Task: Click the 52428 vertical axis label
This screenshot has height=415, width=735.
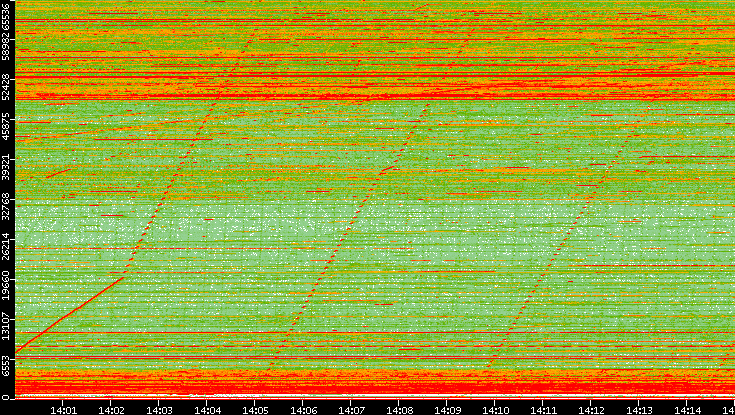Action: 5,86
